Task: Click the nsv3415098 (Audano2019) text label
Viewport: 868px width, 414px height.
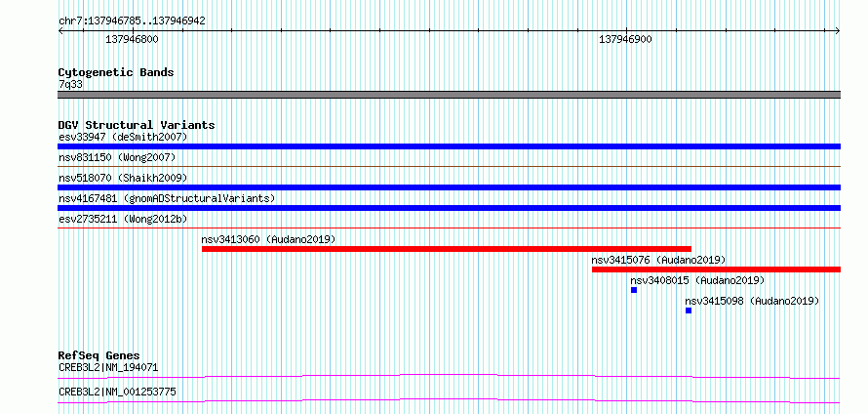Action: (752, 301)
